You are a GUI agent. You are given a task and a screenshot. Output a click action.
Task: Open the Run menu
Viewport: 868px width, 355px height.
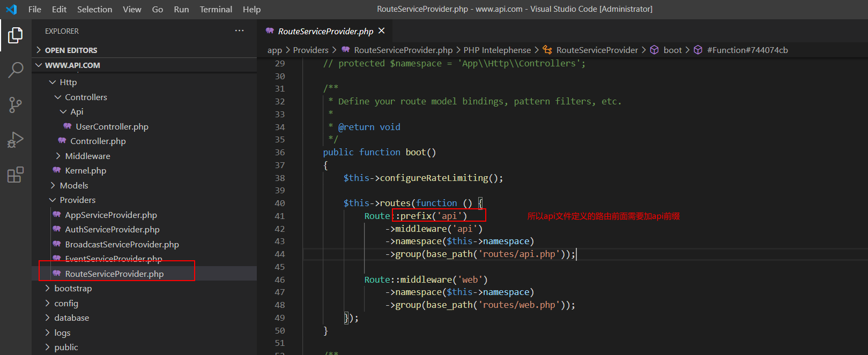pyautogui.click(x=181, y=9)
